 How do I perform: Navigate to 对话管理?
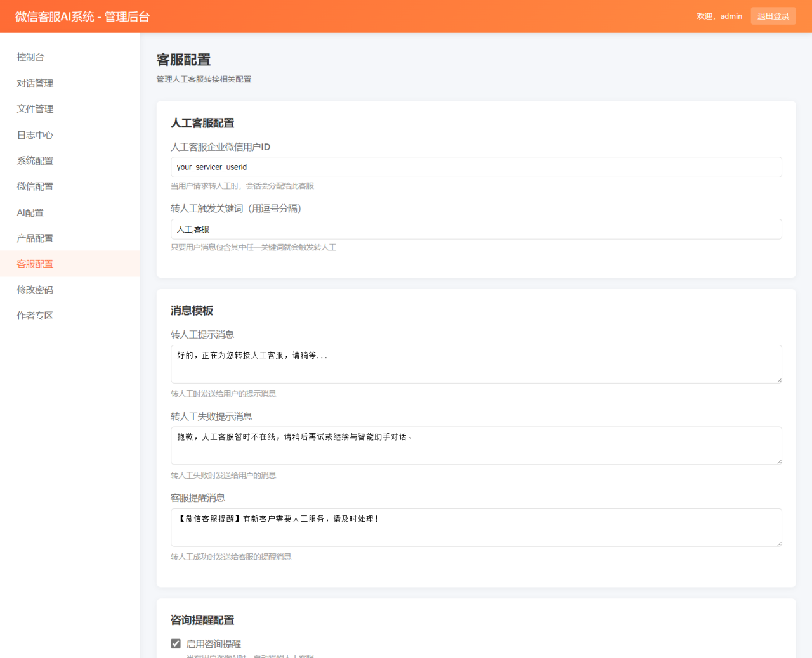pyautogui.click(x=35, y=83)
